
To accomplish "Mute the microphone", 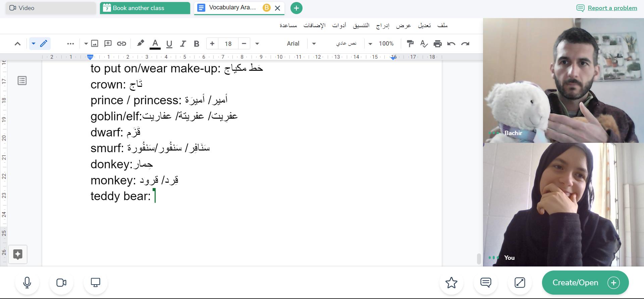I will 27,283.
